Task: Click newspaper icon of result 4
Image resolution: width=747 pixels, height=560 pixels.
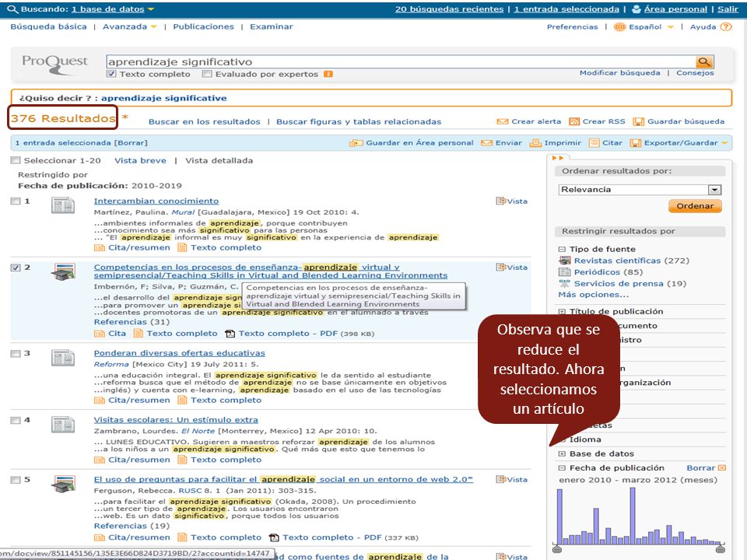Action: click(x=63, y=425)
